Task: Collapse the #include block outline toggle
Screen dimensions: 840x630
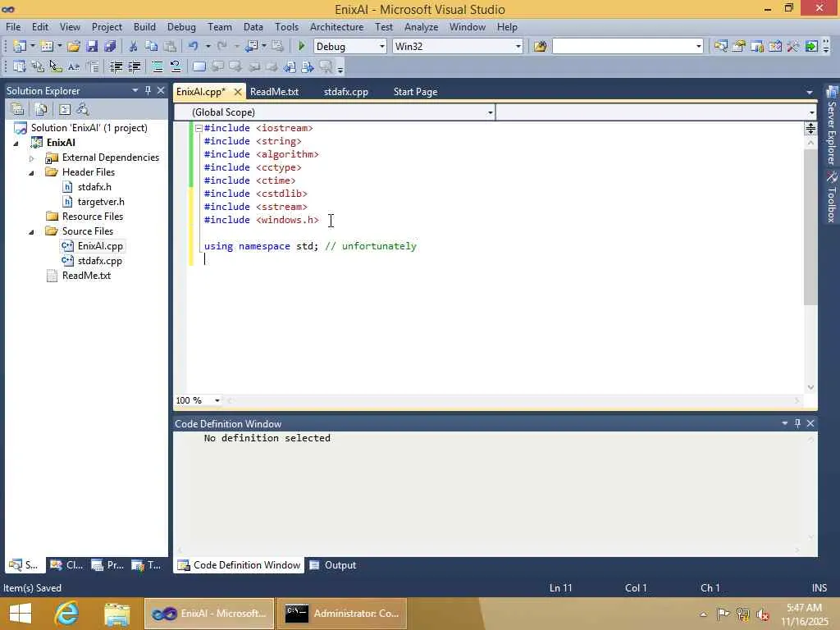Action: click(198, 128)
